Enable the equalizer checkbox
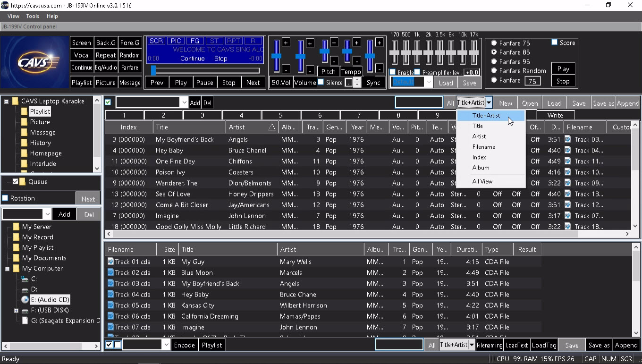The height and width of the screenshot is (364, 642). point(393,72)
